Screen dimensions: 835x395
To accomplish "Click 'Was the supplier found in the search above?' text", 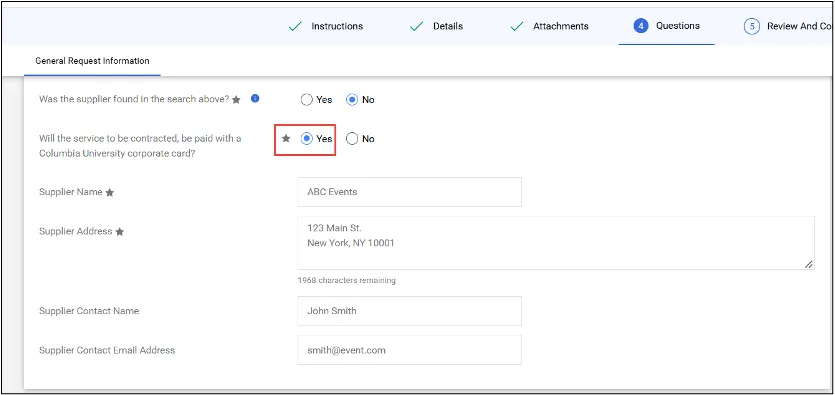I will pos(134,99).
